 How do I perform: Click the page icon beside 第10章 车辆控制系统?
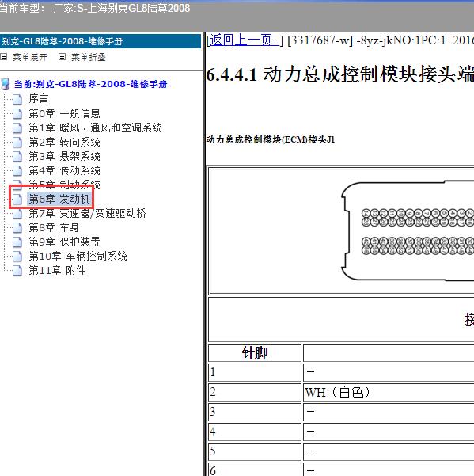17,257
